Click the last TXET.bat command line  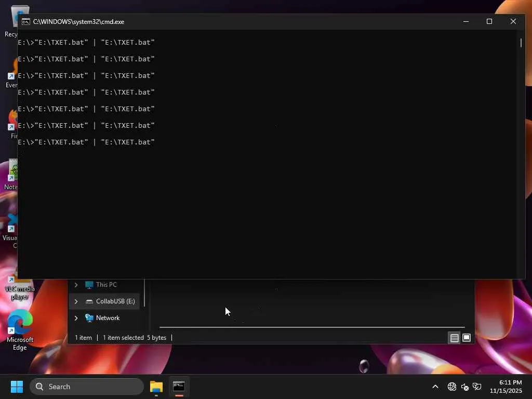86,142
